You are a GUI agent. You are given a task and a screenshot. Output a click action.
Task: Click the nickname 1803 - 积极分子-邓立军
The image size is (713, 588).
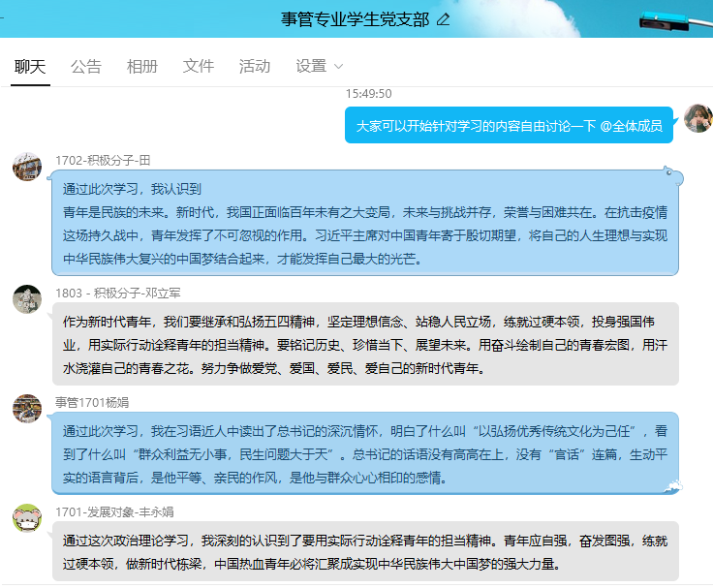(x=117, y=292)
